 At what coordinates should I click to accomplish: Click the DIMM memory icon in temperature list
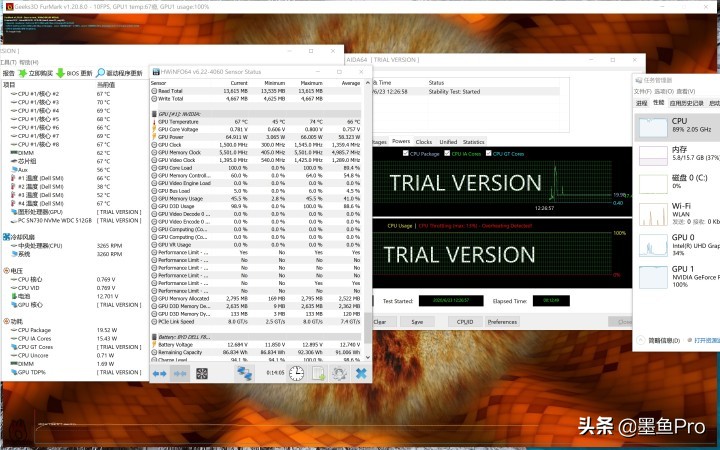14,153
